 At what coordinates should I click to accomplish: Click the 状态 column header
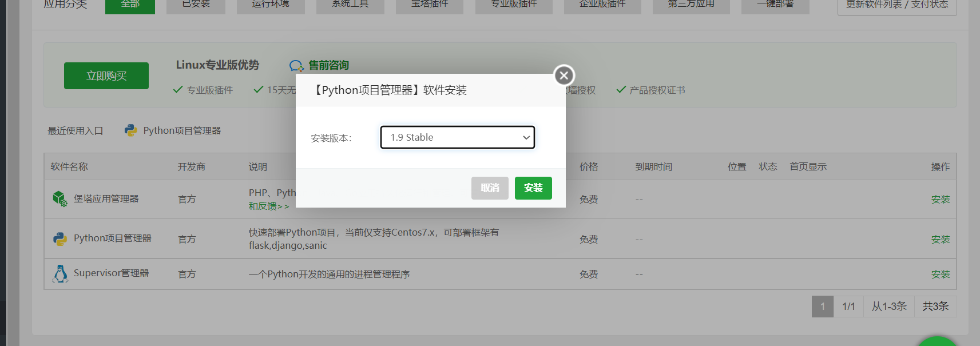tap(768, 166)
